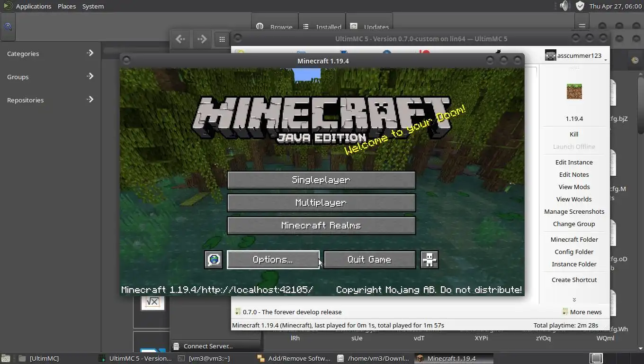Screen dimensions: 644x364
Task: Open language settings globe icon
Action: (x=214, y=260)
